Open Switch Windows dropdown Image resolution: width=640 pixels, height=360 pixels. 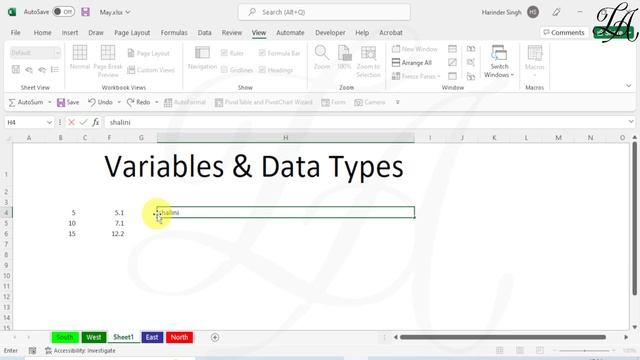[499, 61]
